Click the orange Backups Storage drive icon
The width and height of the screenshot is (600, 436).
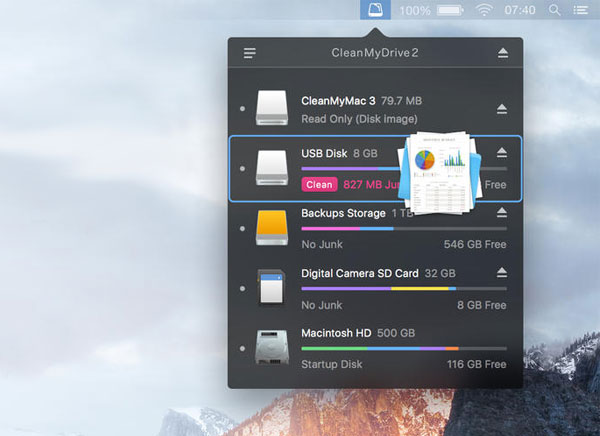(x=272, y=228)
